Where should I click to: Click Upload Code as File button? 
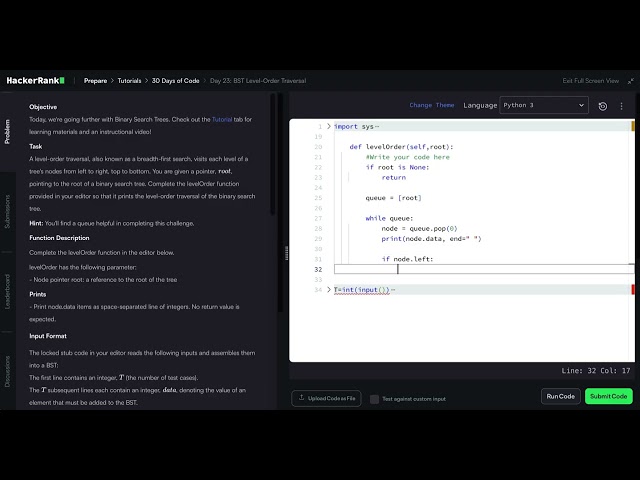point(327,398)
